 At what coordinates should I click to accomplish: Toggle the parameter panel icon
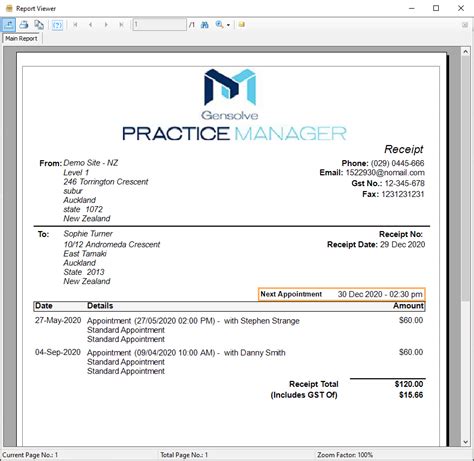(x=57, y=25)
